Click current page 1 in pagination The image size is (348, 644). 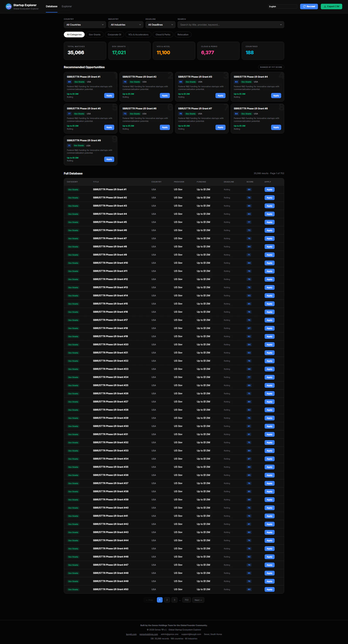(160, 600)
